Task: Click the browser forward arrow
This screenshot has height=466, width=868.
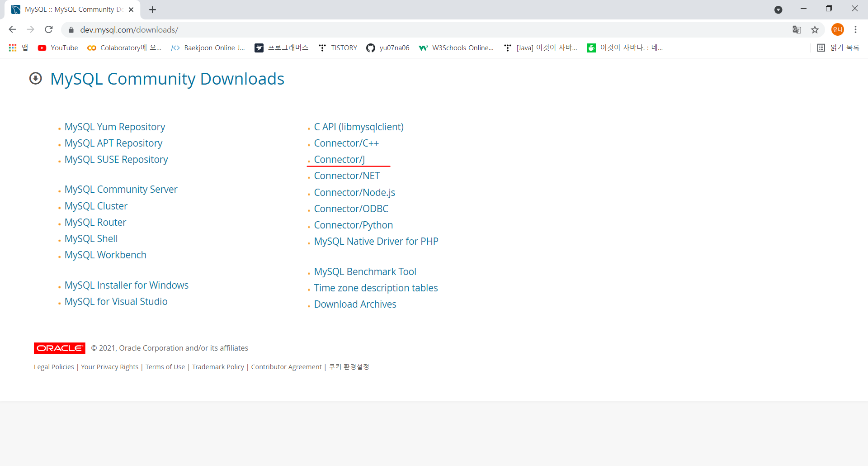Action: click(x=30, y=29)
